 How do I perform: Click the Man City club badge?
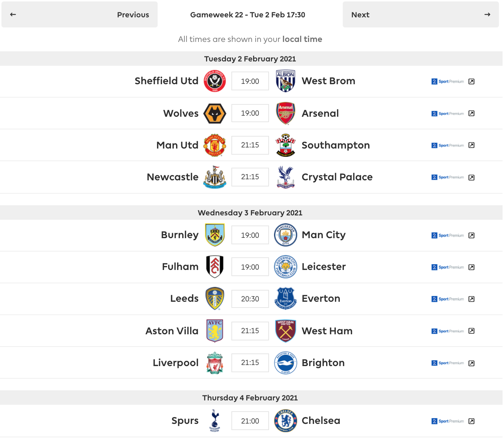click(286, 235)
